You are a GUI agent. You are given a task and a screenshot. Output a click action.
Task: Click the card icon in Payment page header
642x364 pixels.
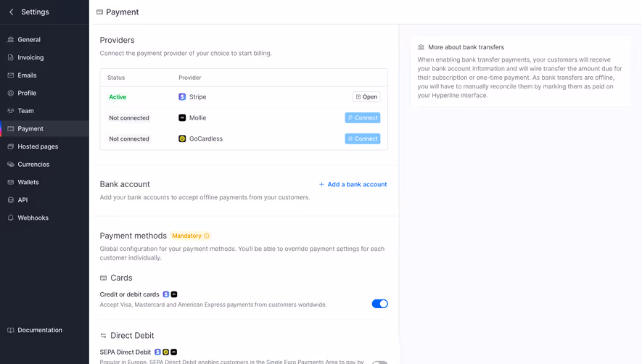click(x=99, y=12)
